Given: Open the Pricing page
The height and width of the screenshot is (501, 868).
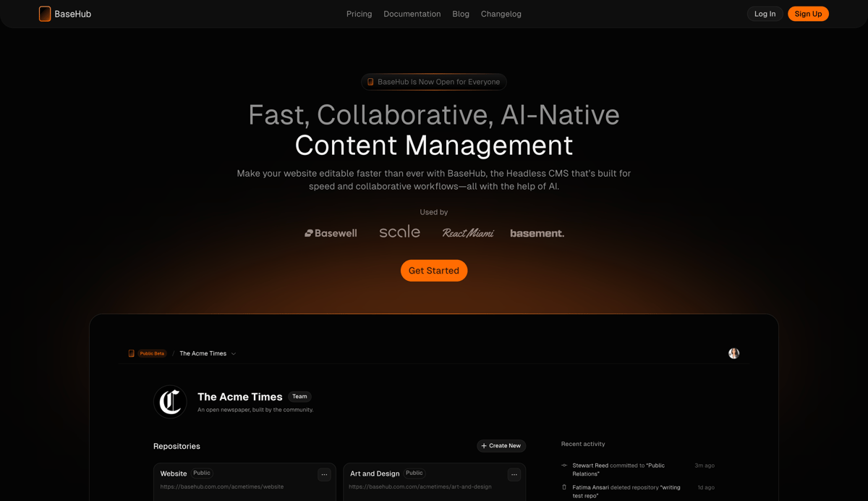Looking at the screenshot, I should 359,13.
